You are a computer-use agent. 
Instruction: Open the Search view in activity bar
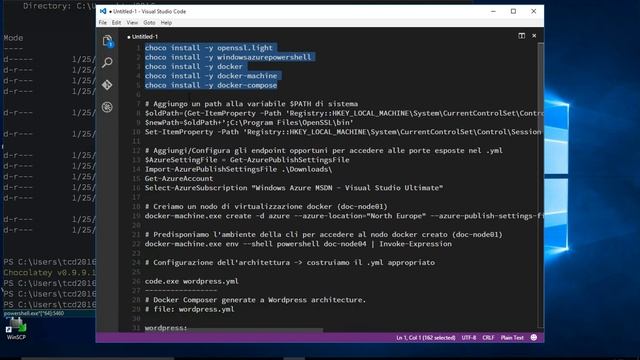pos(107,62)
